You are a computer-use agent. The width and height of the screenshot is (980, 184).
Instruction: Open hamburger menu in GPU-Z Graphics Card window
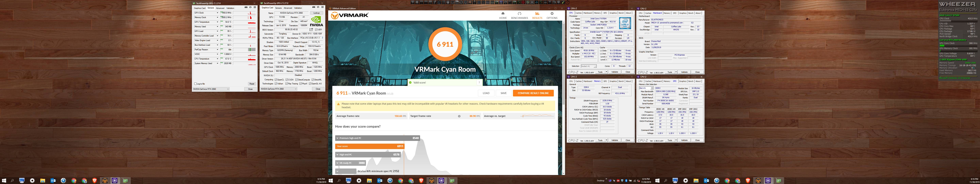(x=323, y=7)
